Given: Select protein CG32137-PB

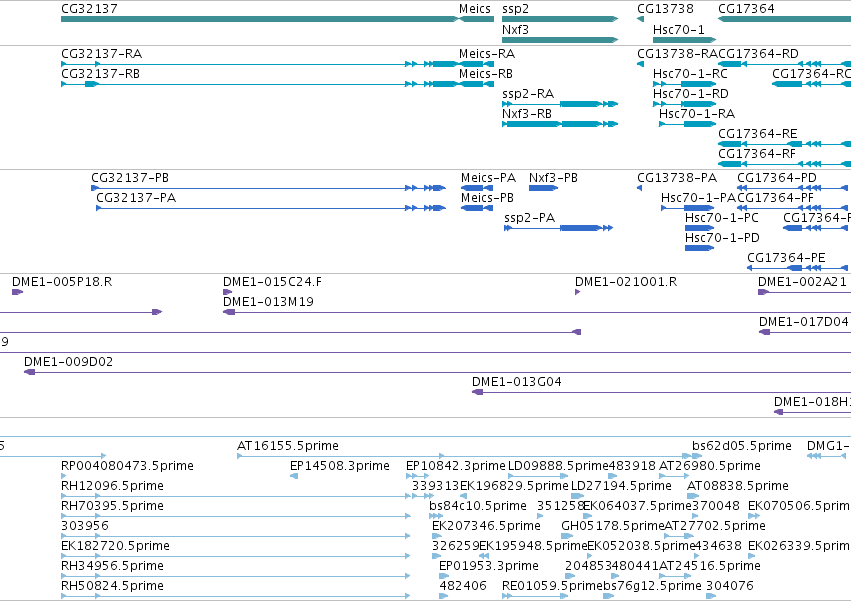Looking at the screenshot, I should point(269,188).
